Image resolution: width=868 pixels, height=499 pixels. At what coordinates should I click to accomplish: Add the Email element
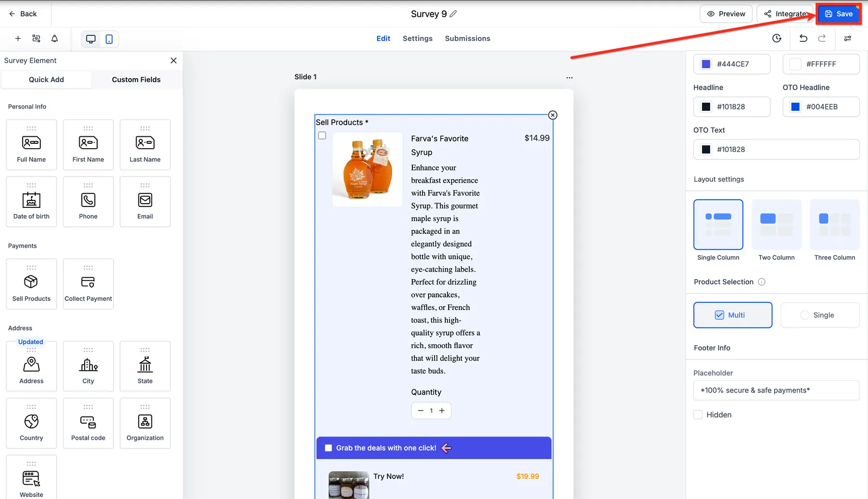point(145,201)
